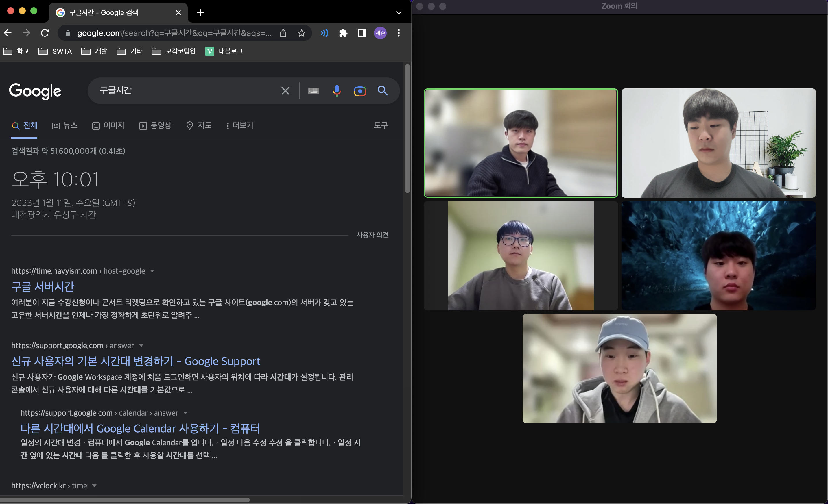Bookmark this page with star icon

click(301, 33)
